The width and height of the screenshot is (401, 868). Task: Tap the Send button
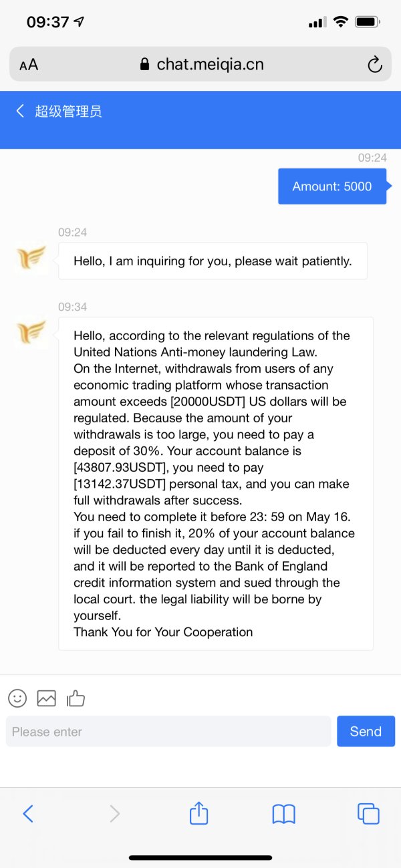point(366,731)
